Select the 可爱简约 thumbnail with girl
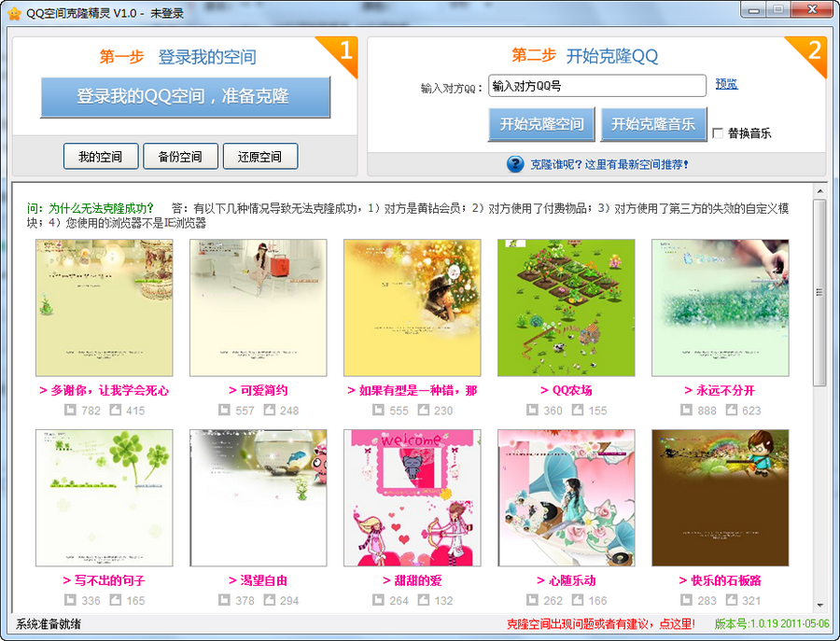The image size is (840, 641). point(259,308)
